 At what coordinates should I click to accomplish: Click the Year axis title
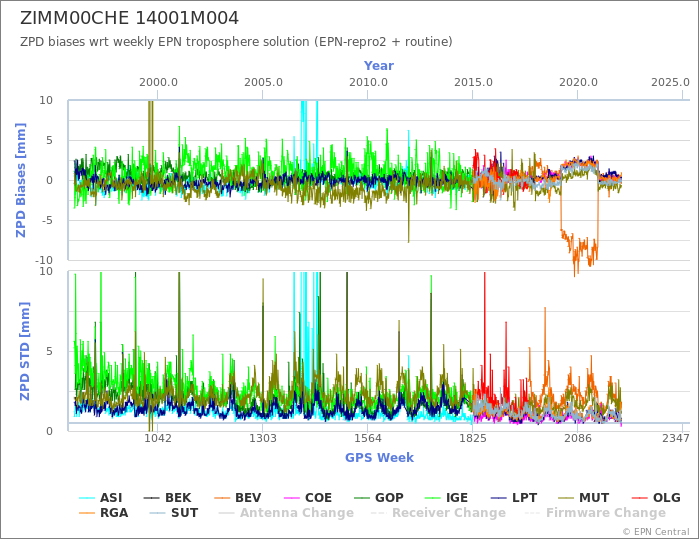tap(379, 66)
